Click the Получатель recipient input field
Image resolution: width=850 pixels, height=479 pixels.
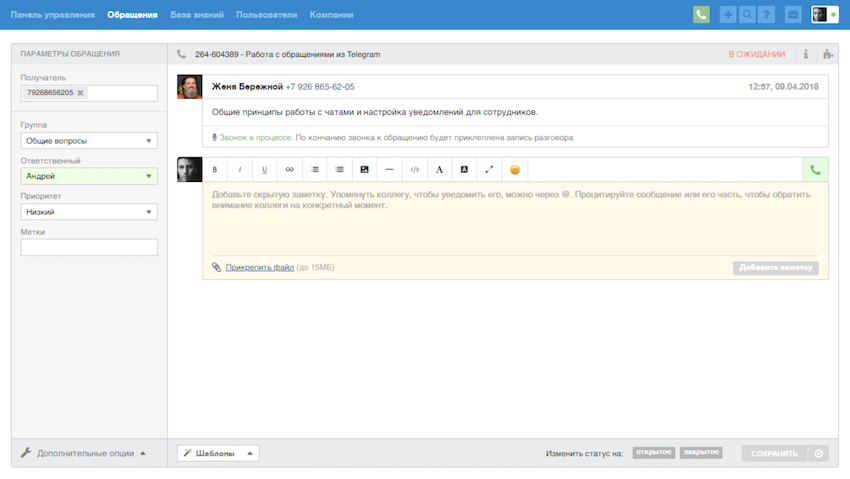coord(89,93)
